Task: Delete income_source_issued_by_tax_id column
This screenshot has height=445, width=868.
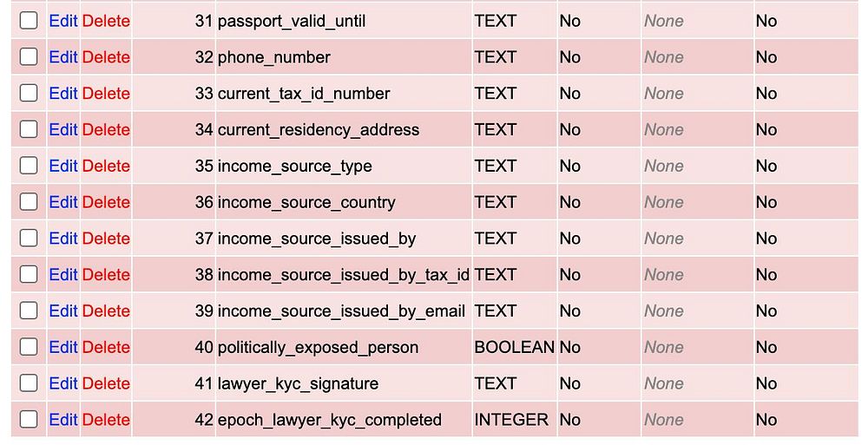Action: point(106,275)
